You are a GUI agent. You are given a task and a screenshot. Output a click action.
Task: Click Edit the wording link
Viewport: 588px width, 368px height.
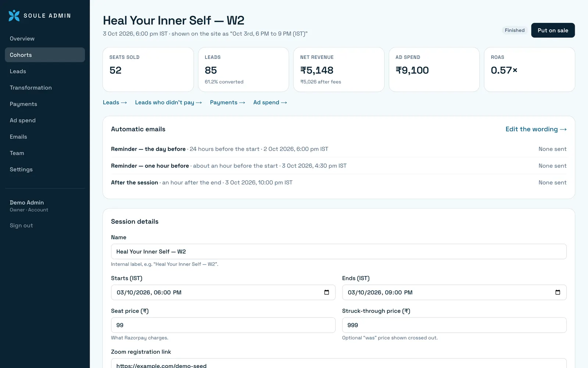(536, 129)
